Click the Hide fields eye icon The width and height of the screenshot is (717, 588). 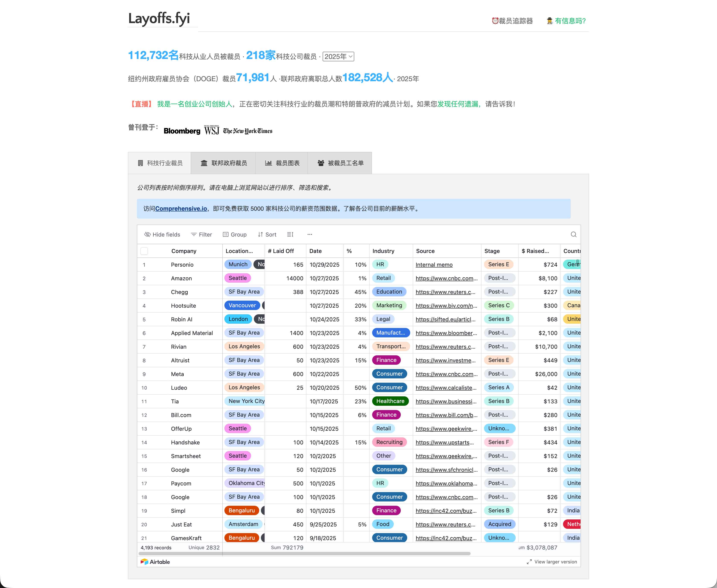click(148, 234)
